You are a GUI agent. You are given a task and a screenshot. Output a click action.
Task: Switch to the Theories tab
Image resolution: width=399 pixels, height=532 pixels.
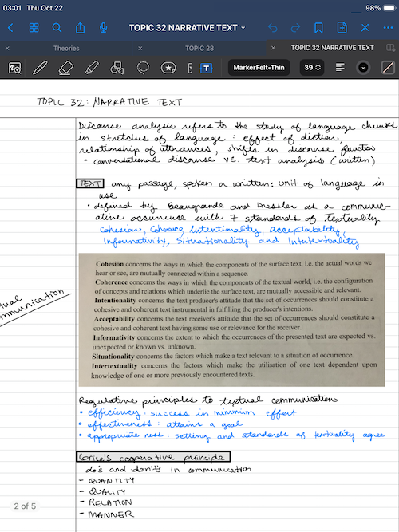(x=66, y=48)
